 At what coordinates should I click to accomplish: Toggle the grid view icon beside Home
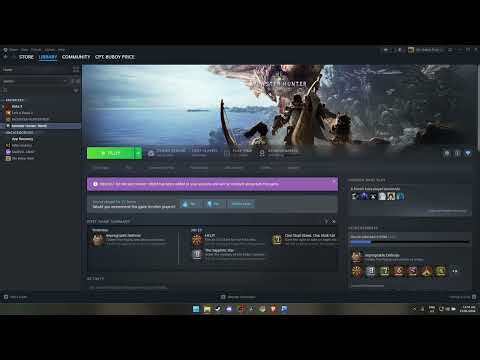76,69
